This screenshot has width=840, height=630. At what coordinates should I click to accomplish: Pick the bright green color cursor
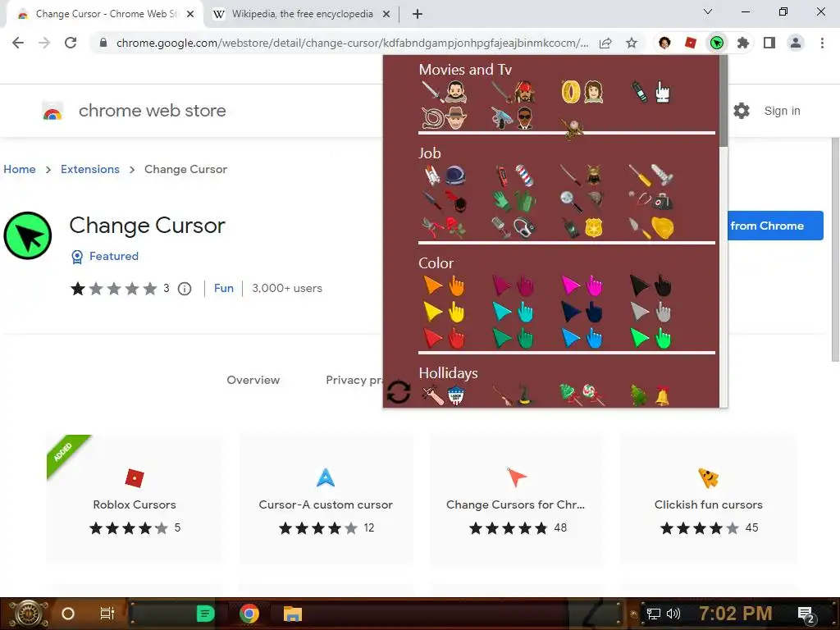click(x=651, y=338)
